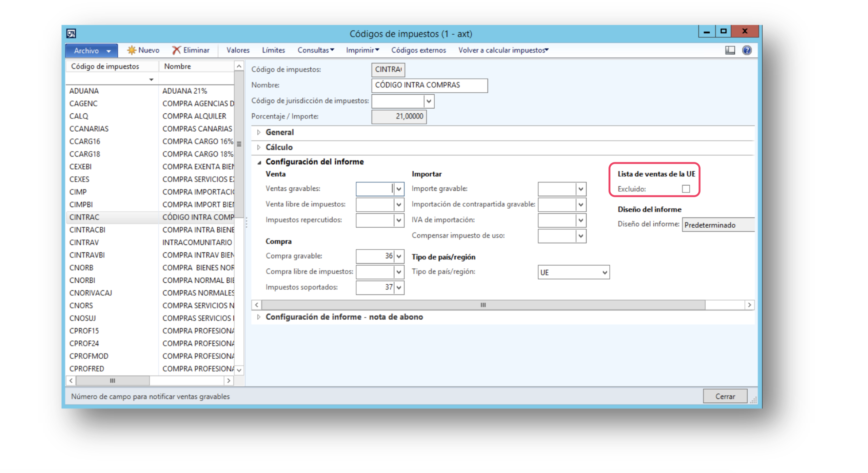Click the left arrow of report settings scrollbar
The height and width of the screenshot is (473, 868).
(x=257, y=305)
